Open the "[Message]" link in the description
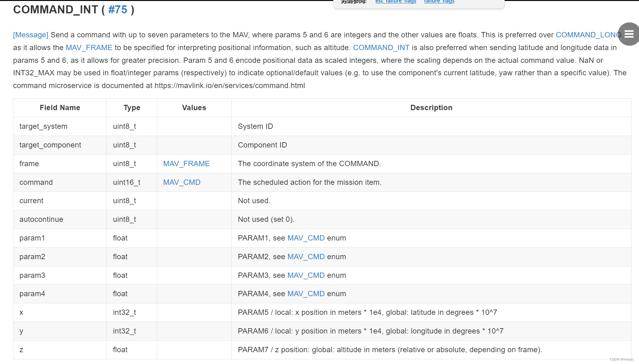This screenshot has height=364, width=639. [x=30, y=35]
